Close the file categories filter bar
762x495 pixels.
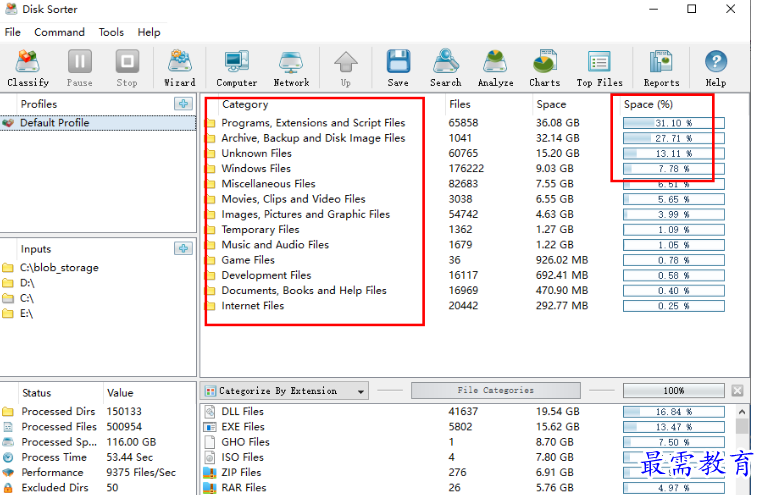click(x=737, y=391)
